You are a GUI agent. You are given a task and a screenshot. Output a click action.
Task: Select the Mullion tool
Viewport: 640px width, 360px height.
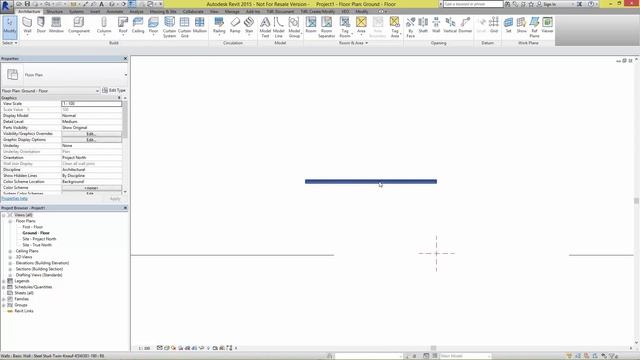click(200, 25)
